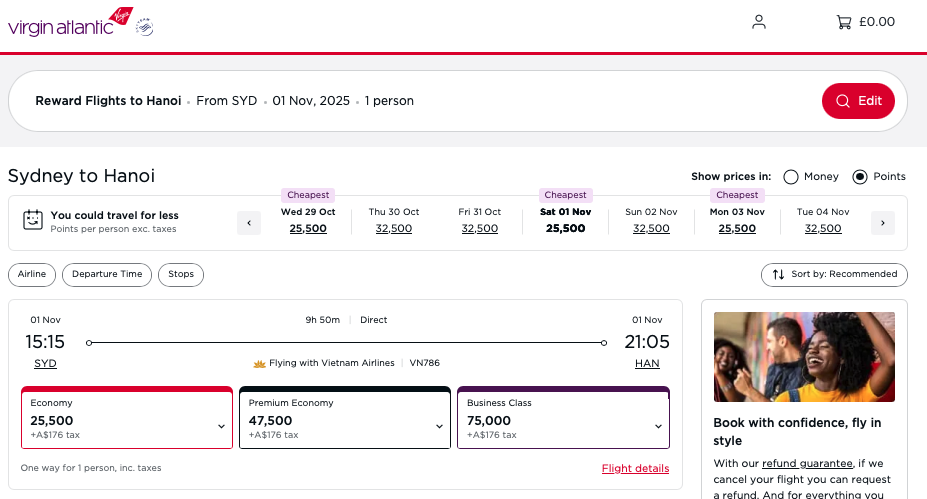The height and width of the screenshot is (499, 927).
Task: Show later dates with right arrow
Action: click(883, 223)
